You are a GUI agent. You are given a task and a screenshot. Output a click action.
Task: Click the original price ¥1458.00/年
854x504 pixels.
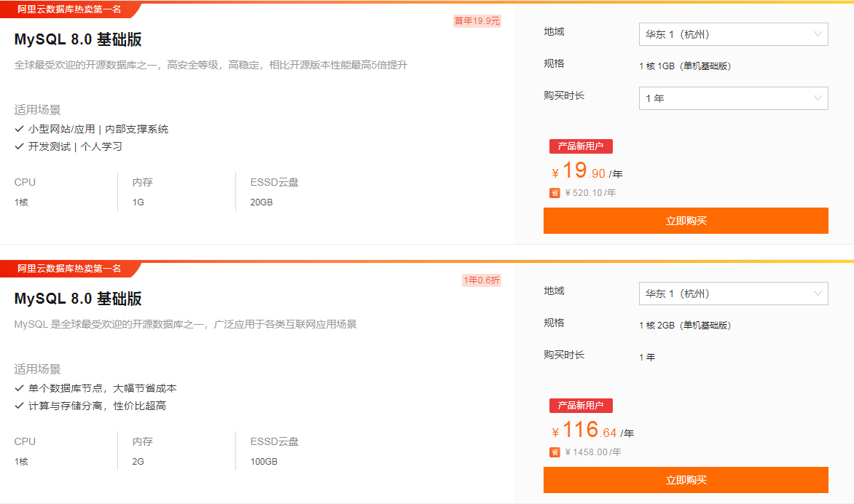tap(593, 452)
